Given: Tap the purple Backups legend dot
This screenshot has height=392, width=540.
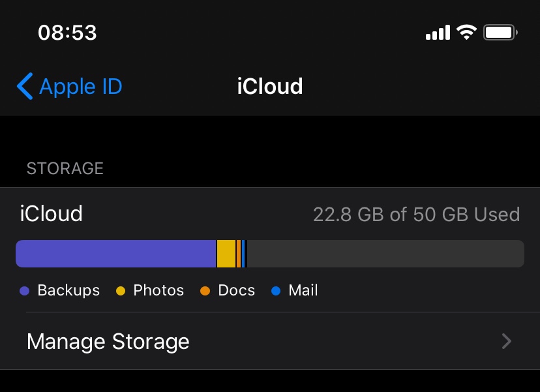Looking at the screenshot, I should (25, 291).
